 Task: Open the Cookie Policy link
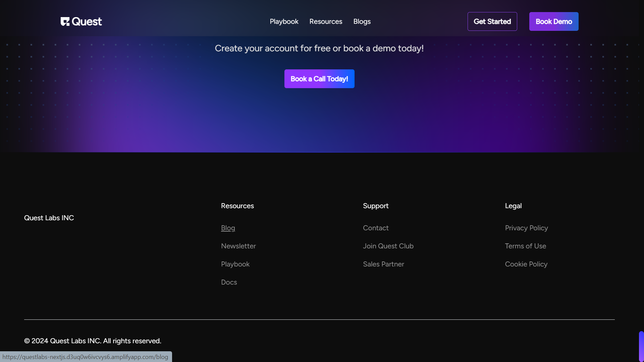pos(526,264)
